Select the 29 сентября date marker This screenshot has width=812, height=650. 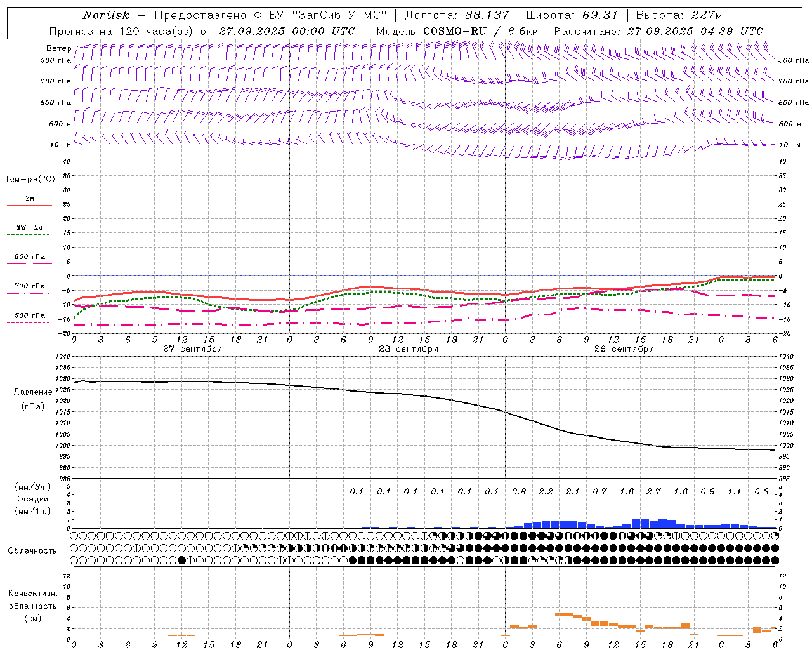624,349
